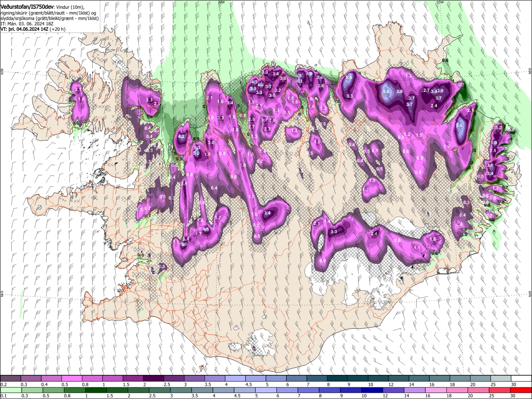The image size is (532, 399).
Task: Click the Veðurstofan/IS750dev map title
Action: [x=27, y=7]
